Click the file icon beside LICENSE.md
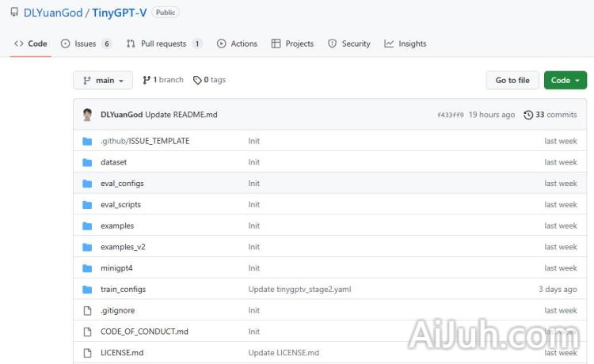This screenshot has width=594, height=364. [87, 353]
